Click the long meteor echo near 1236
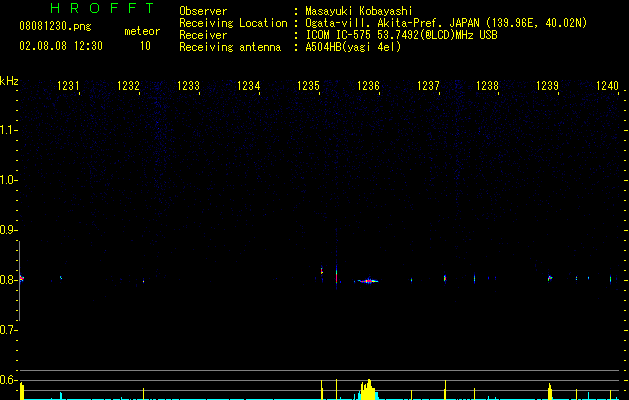The image size is (629, 400). click(367, 281)
